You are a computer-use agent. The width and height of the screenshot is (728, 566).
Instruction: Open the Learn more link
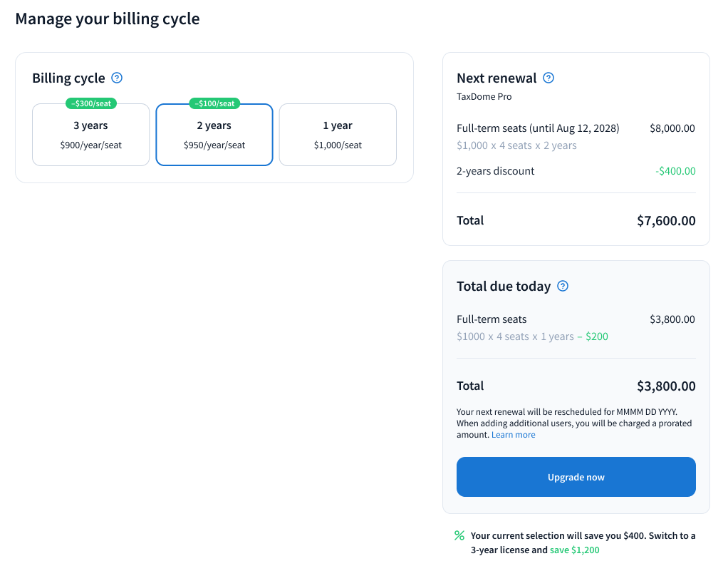click(x=513, y=435)
